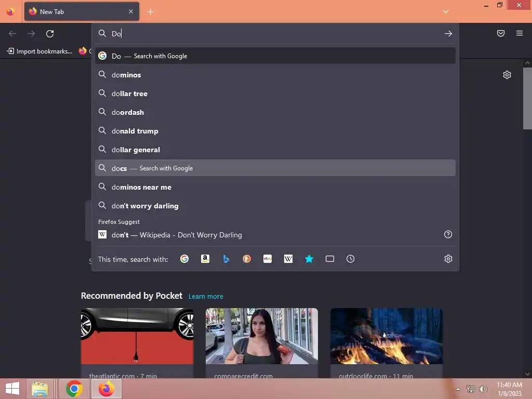The height and width of the screenshot is (399, 532).
Task: Search this time with eBay
Action: click(x=268, y=259)
